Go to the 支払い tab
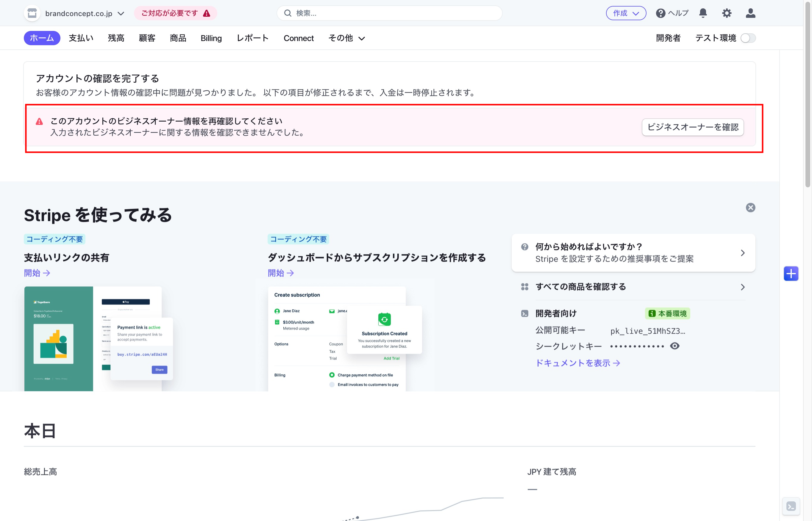This screenshot has height=521, width=812. pos(81,38)
